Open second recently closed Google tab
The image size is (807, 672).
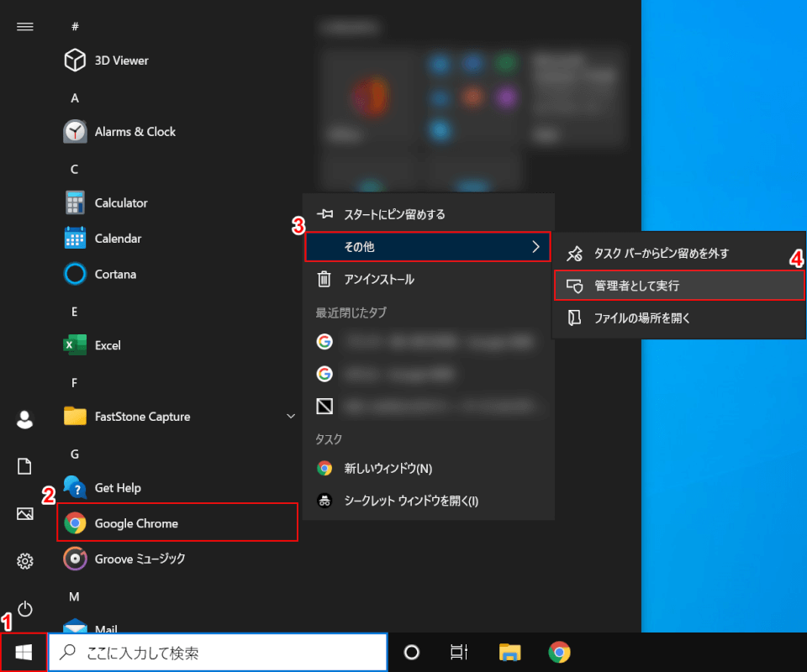[x=428, y=374]
